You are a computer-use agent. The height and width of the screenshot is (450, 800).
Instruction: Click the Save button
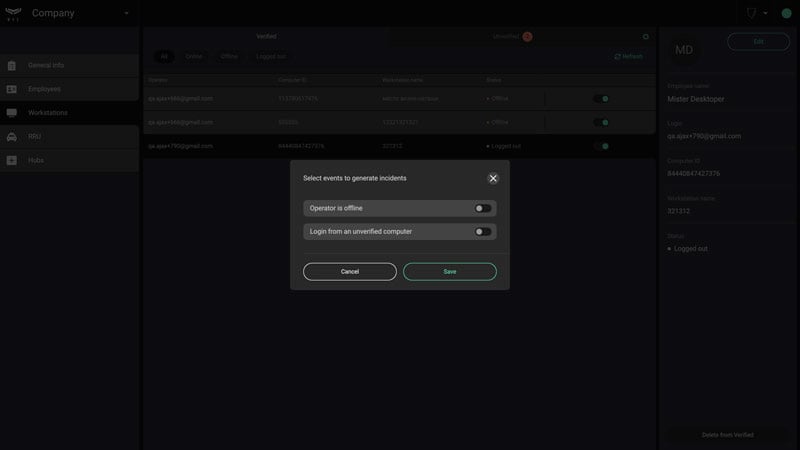coord(449,271)
